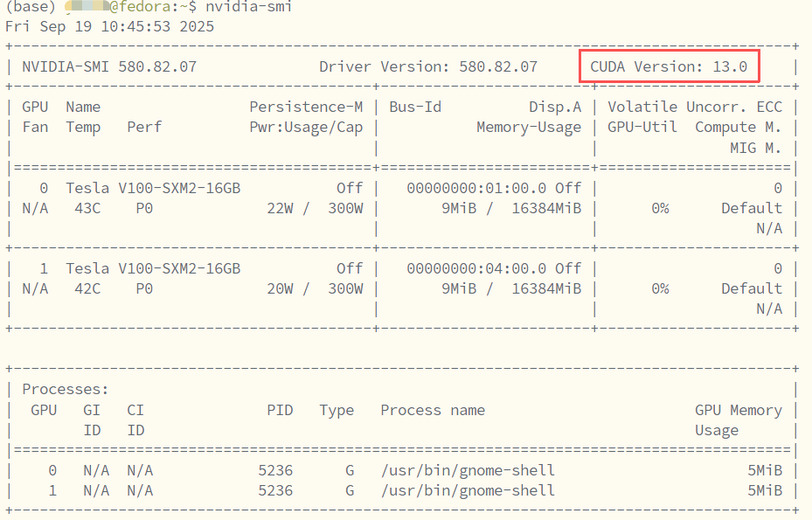The height and width of the screenshot is (520, 812).
Task: Click the /usr/bin/gnome-shell process name
Action: [x=468, y=469]
